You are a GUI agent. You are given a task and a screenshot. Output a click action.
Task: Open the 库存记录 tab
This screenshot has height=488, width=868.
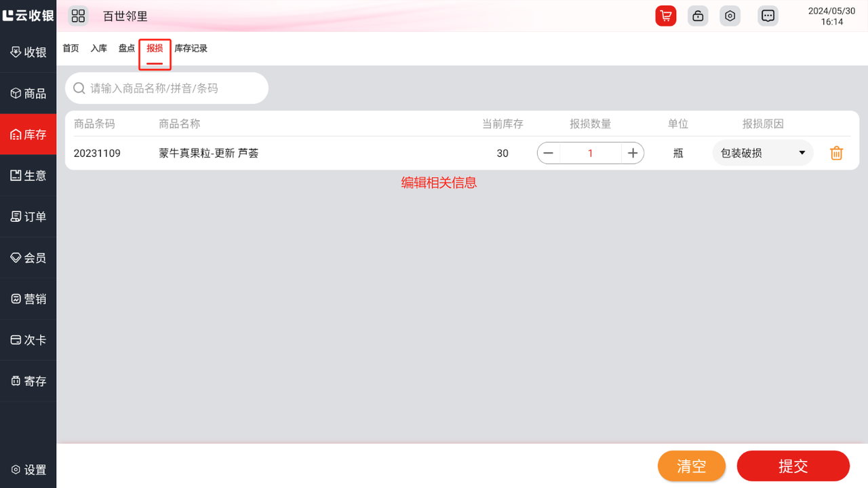pyautogui.click(x=191, y=48)
